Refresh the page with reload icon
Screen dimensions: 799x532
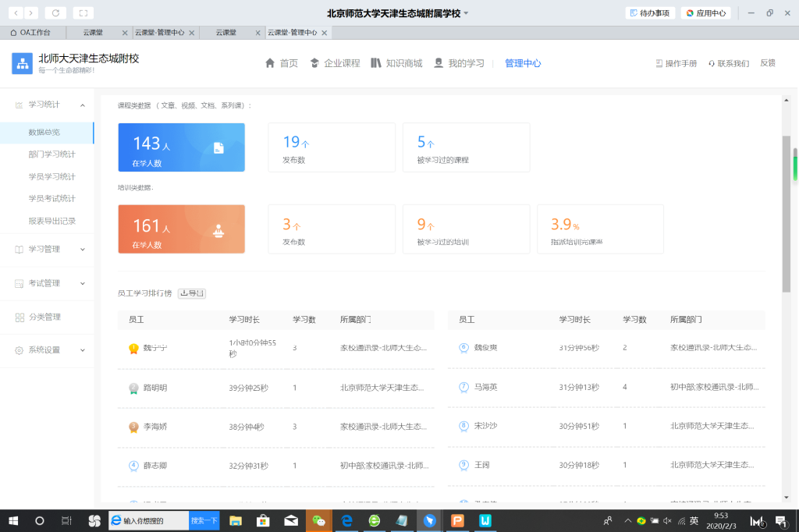pyautogui.click(x=55, y=12)
